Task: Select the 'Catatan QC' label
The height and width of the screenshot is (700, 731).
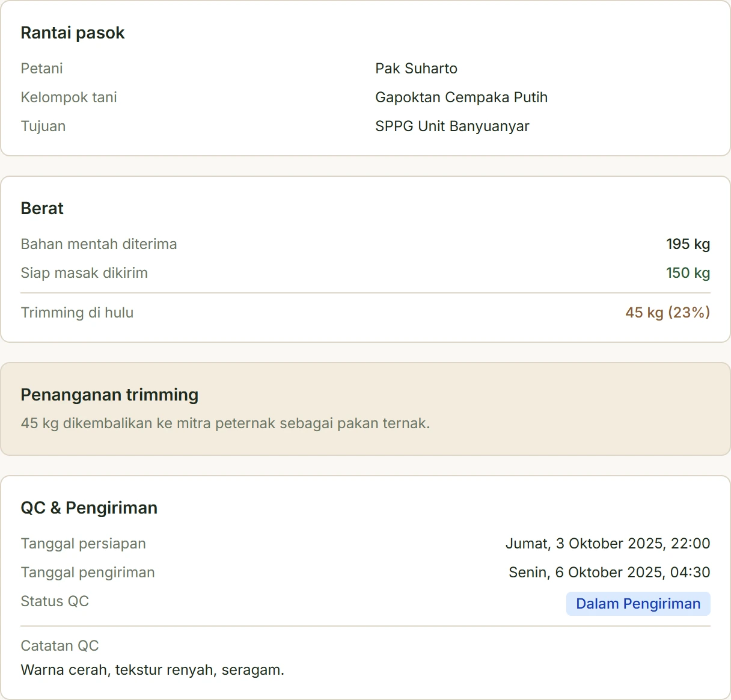Action: pyautogui.click(x=60, y=646)
